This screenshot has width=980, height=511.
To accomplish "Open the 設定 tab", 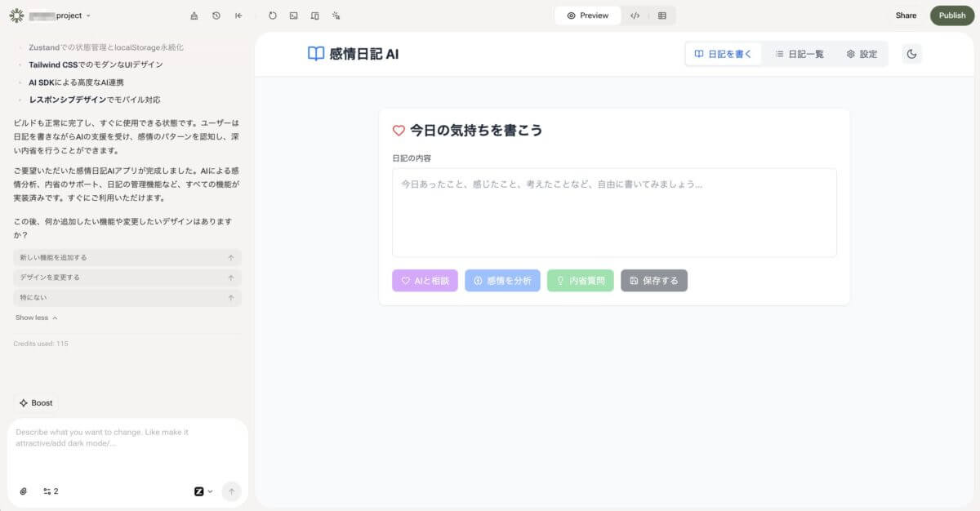I will [862, 54].
